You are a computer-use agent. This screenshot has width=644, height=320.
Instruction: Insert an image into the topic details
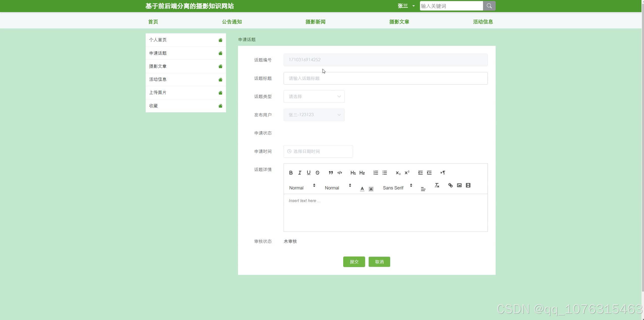tap(459, 185)
